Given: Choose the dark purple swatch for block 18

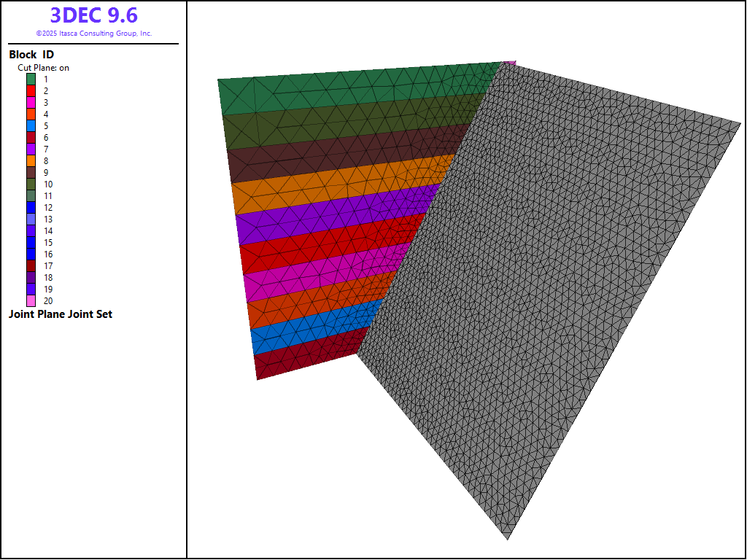Looking at the screenshot, I should [x=31, y=277].
